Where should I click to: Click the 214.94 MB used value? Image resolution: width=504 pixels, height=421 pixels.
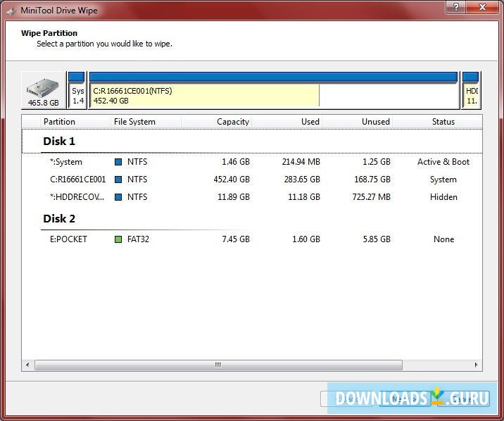point(301,162)
